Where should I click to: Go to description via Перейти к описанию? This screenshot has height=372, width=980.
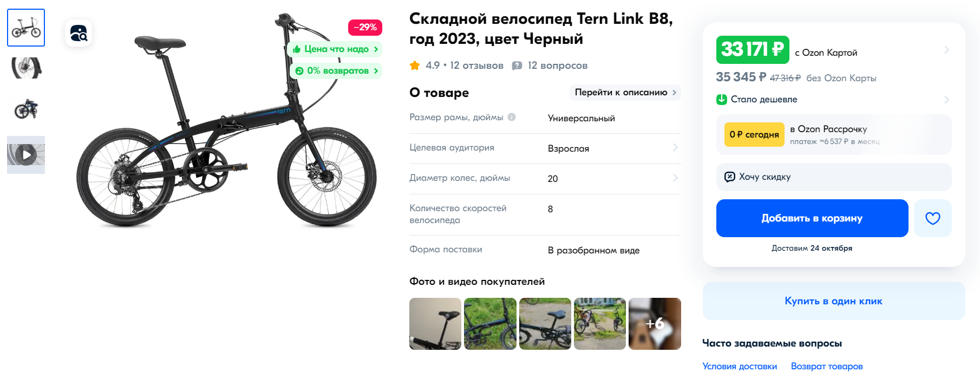[625, 93]
